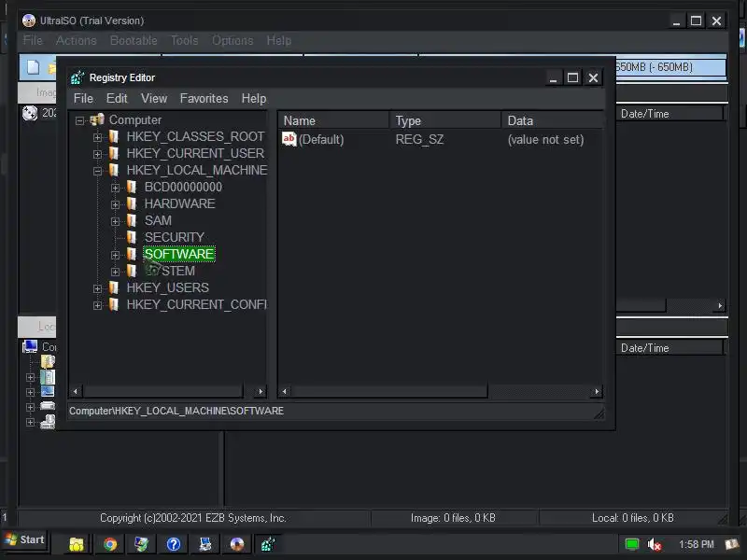Open the folder icon on the taskbar

point(77,544)
